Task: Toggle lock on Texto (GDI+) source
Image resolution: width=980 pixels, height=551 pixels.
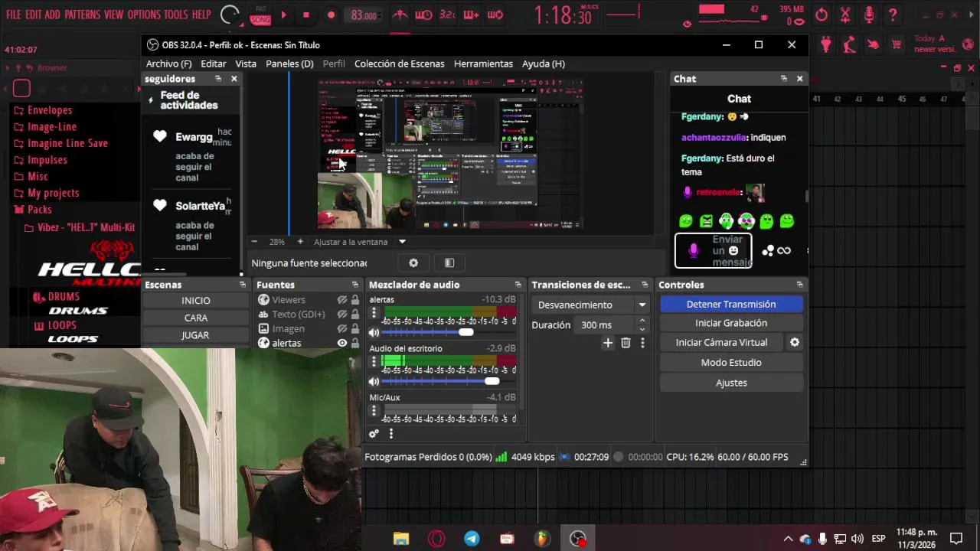Action: click(354, 315)
